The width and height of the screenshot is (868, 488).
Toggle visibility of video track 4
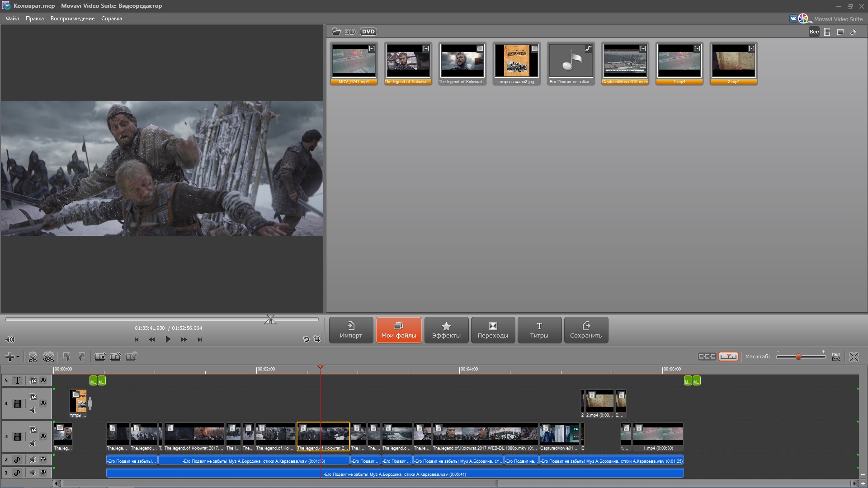coord(43,404)
